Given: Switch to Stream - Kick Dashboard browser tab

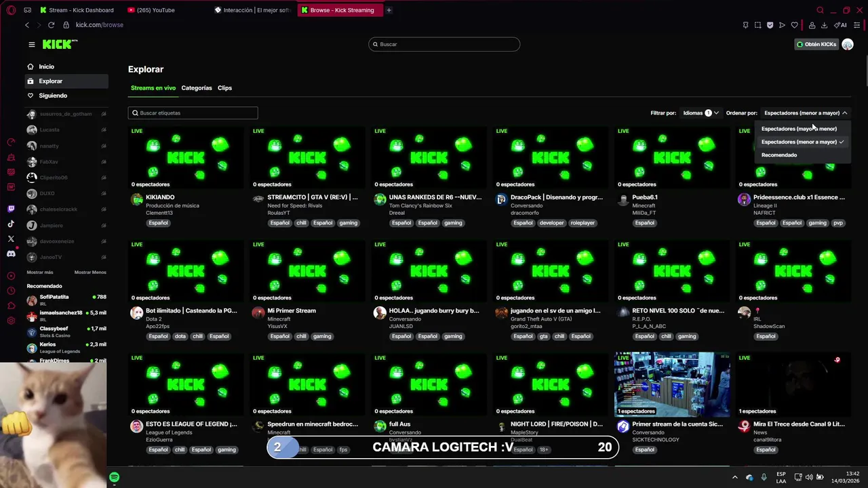Looking at the screenshot, I should coord(81,10).
